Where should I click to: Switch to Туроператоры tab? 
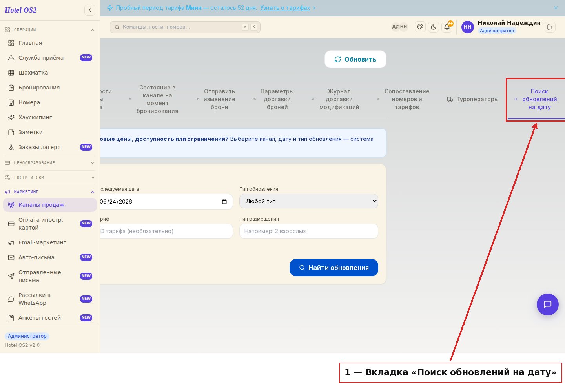473,99
